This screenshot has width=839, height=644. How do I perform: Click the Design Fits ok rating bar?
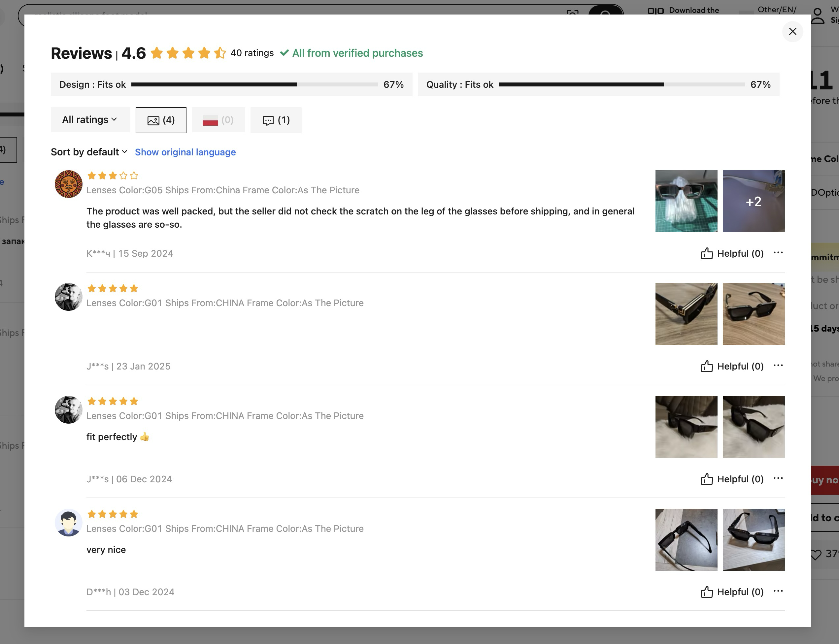(x=254, y=84)
